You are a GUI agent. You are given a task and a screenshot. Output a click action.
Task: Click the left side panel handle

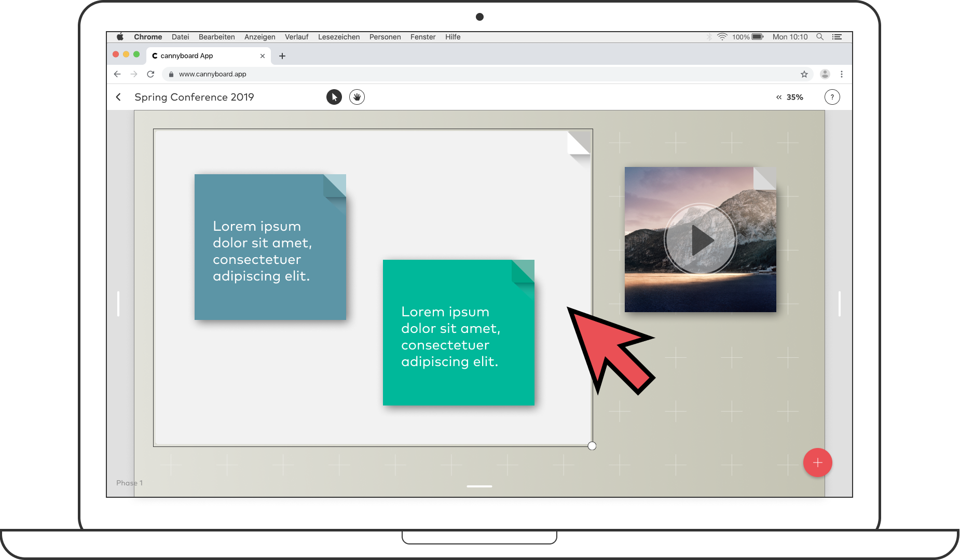coord(118,304)
